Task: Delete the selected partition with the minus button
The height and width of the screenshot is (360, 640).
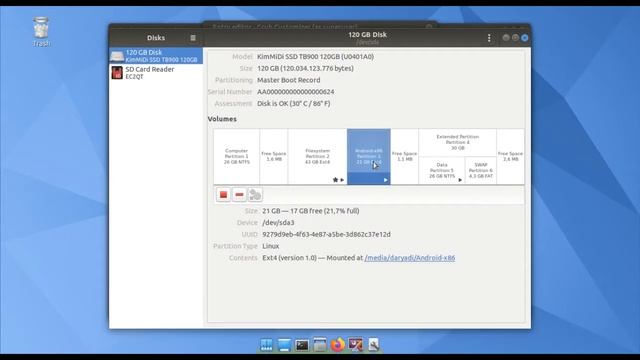Action: click(x=239, y=195)
